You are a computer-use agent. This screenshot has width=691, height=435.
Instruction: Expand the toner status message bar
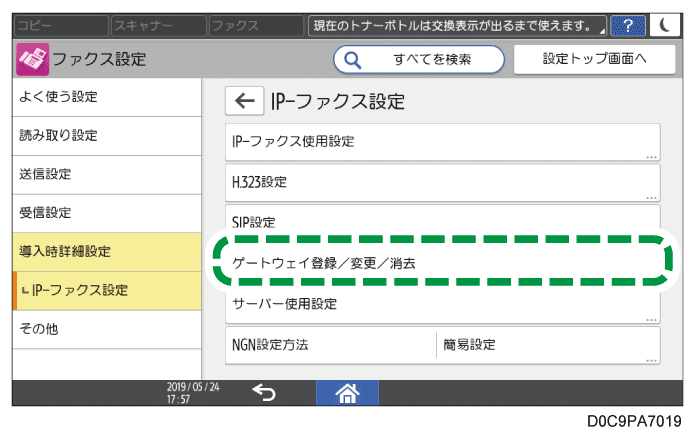tap(457, 26)
